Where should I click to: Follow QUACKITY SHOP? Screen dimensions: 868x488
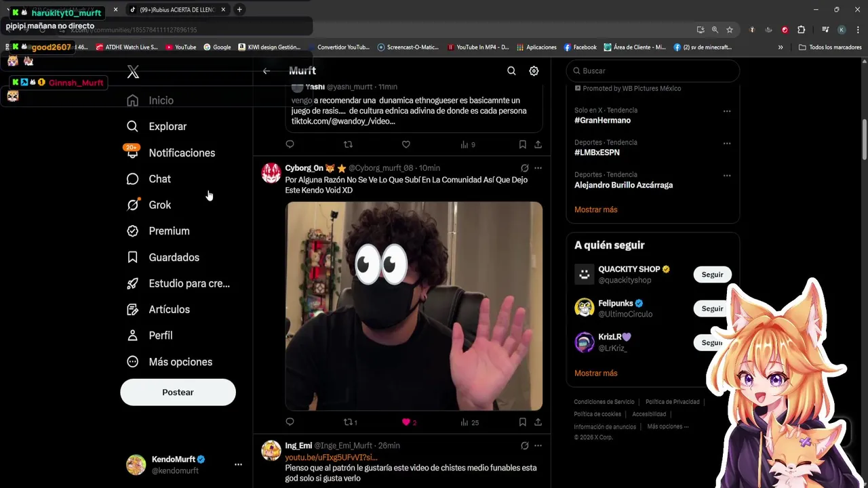tap(712, 274)
